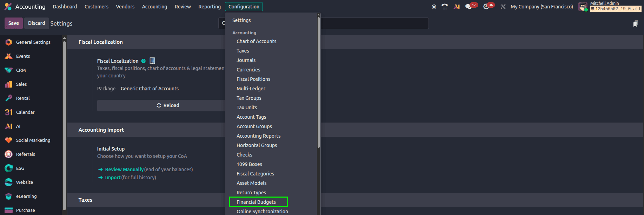Viewport: 644px width, 215px height.
Task: Open Mitchell Admin user avatar
Action: click(x=583, y=7)
